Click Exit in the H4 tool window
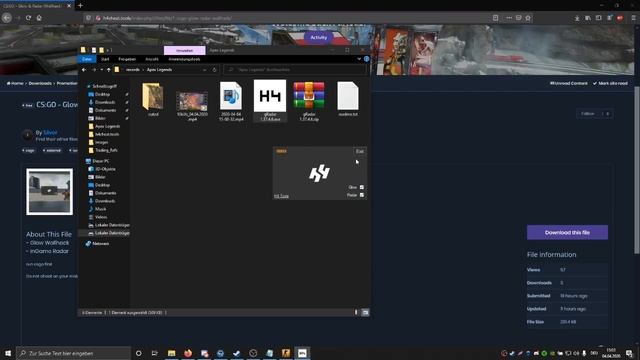Image resolution: width=640 pixels, height=360 pixels. pyautogui.click(x=360, y=151)
